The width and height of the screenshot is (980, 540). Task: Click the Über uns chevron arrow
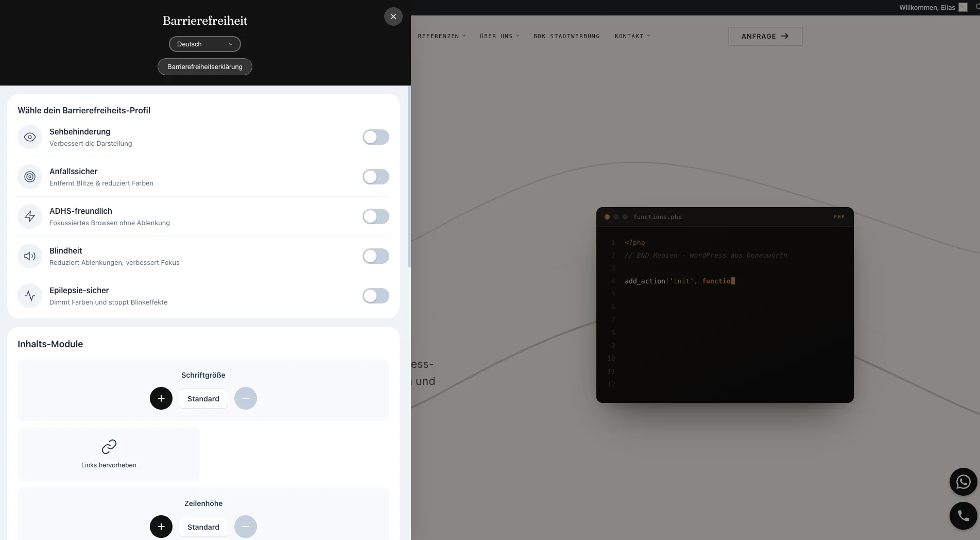pyautogui.click(x=518, y=36)
